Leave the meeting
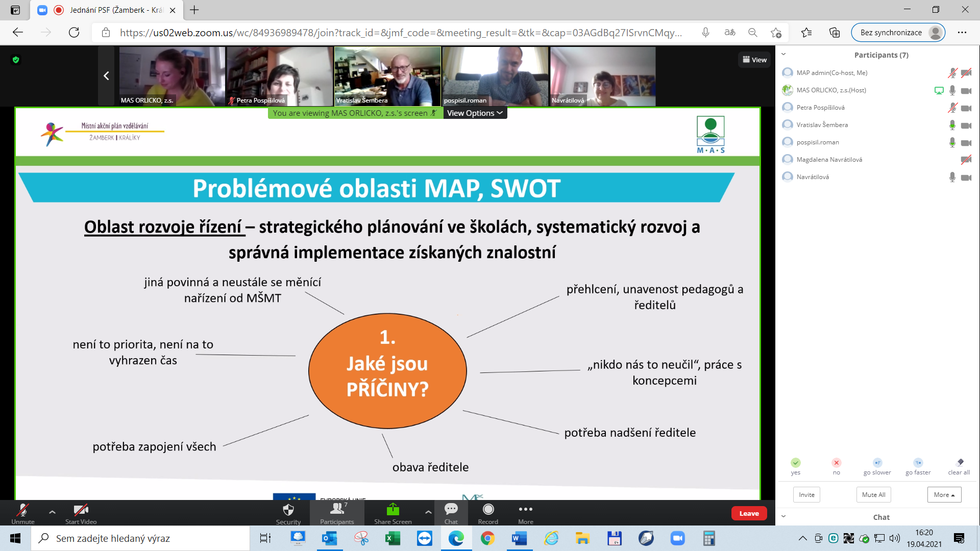The height and width of the screenshot is (551, 980). coord(749,513)
